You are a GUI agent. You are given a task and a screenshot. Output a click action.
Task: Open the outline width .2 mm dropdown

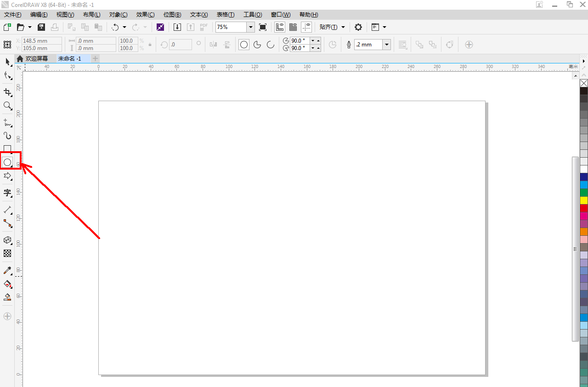point(387,45)
